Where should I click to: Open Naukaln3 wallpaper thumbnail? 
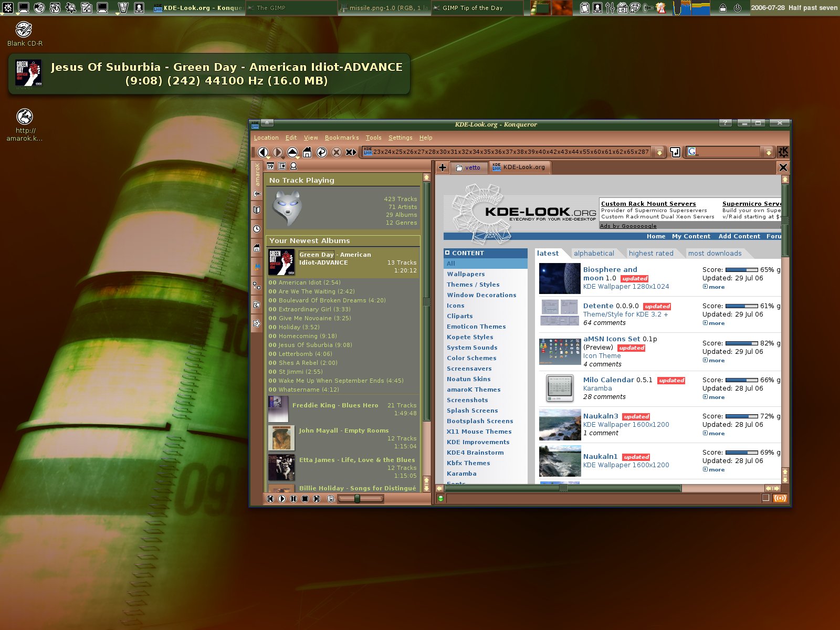pos(560,424)
